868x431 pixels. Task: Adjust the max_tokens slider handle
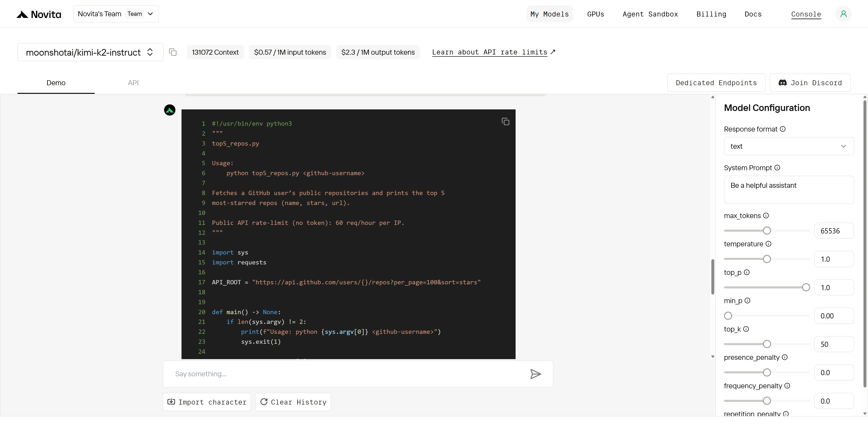coord(767,231)
